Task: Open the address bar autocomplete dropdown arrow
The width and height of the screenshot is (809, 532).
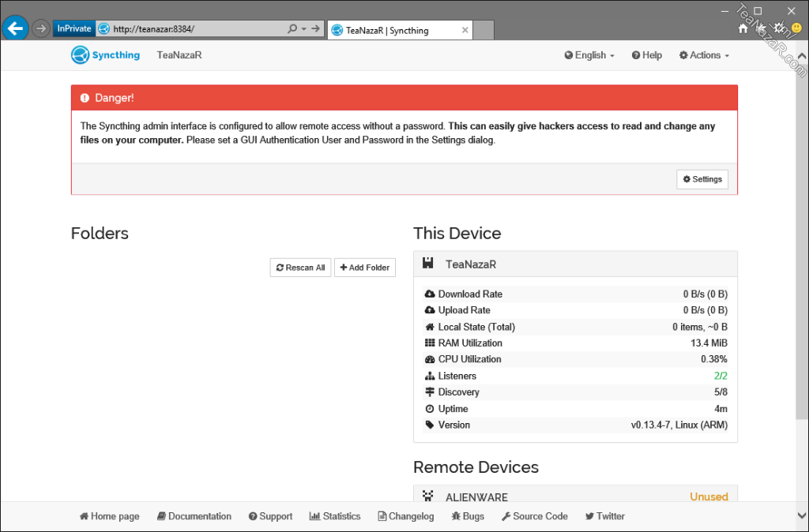Action: pyautogui.click(x=303, y=29)
